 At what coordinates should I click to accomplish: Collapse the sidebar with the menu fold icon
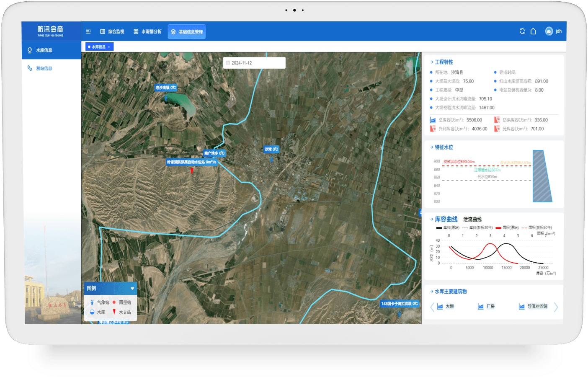(x=88, y=31)
